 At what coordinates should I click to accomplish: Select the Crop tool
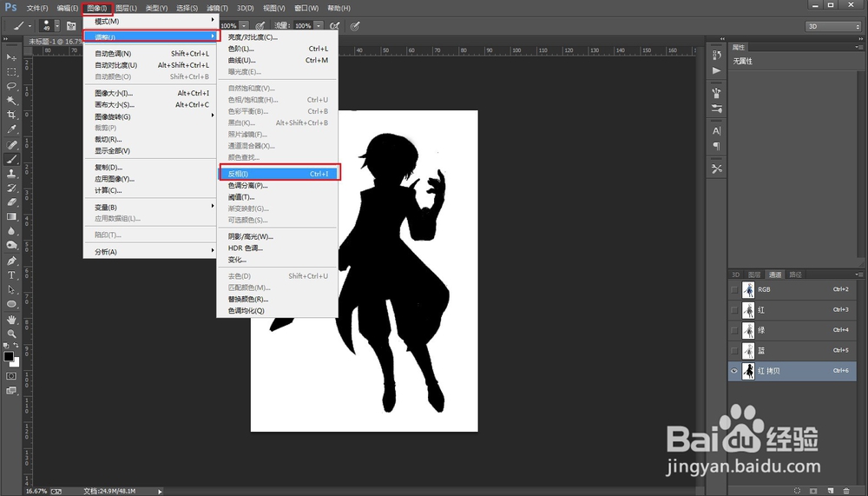tap(11, 115)
